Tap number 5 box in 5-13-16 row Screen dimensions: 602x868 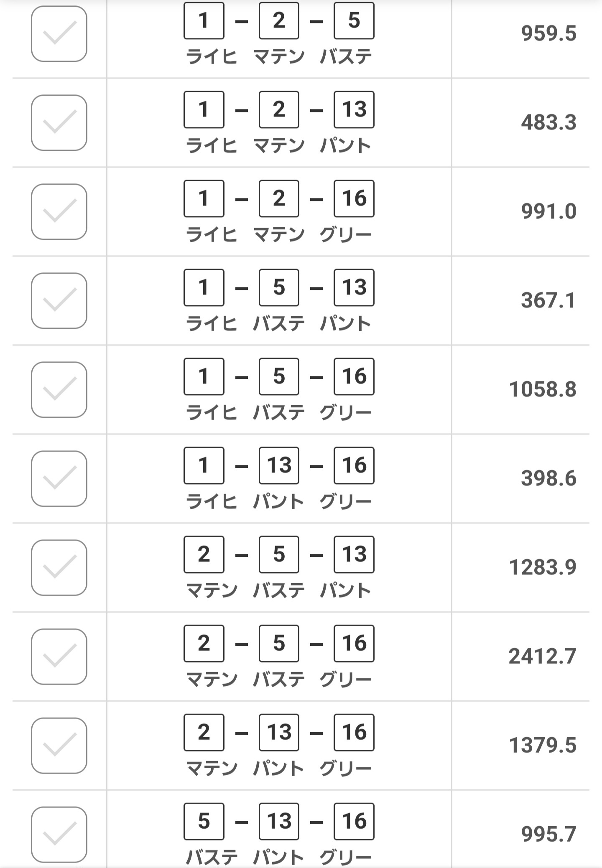[x=204, y=821]
